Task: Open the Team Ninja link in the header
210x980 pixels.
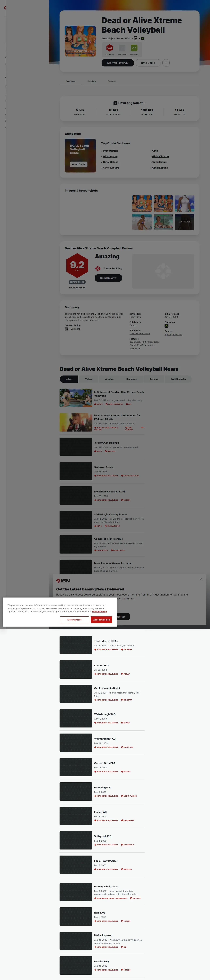Action: (107, 38)
